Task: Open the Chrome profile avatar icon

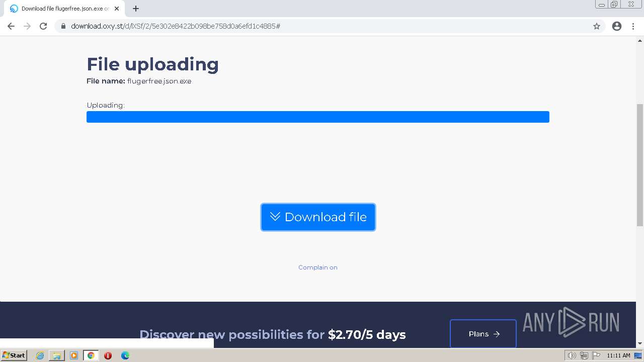Action: coord(617,26)
